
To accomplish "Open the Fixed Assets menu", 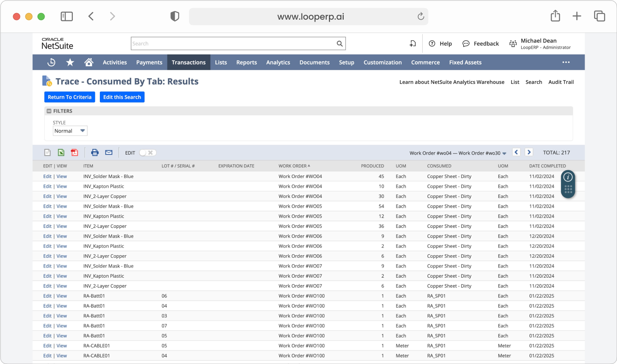I will click(465, 62).
